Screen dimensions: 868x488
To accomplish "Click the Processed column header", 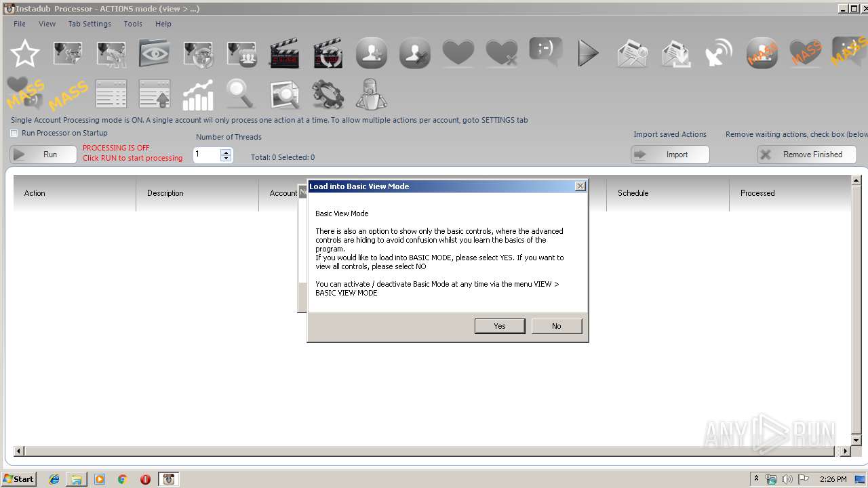I will (x=790, y=193).
